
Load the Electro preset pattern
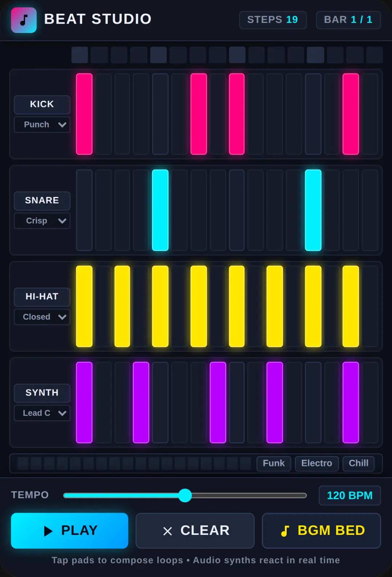[317, 463]
